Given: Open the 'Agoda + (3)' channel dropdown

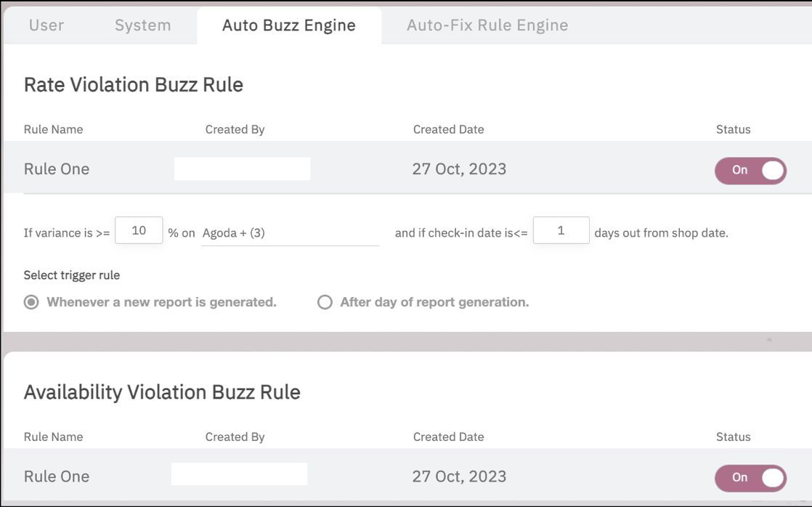Looking at the screenshot, I should 290,233.
